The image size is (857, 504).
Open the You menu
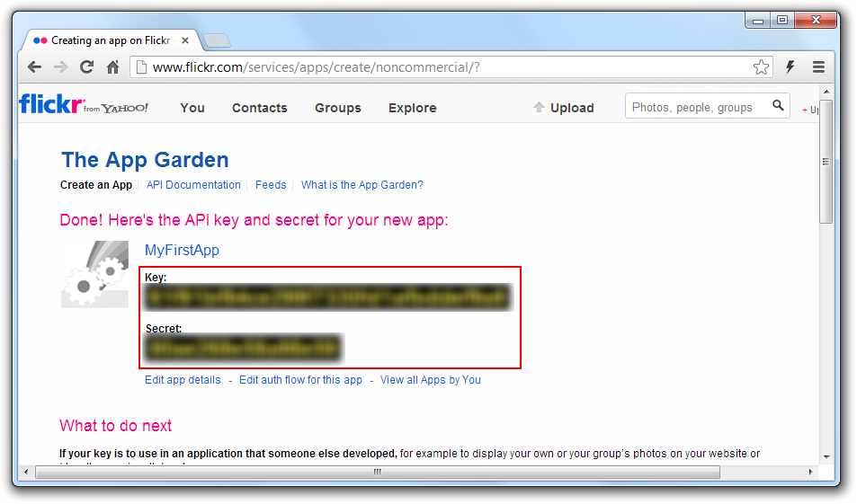tap(192, 108)
